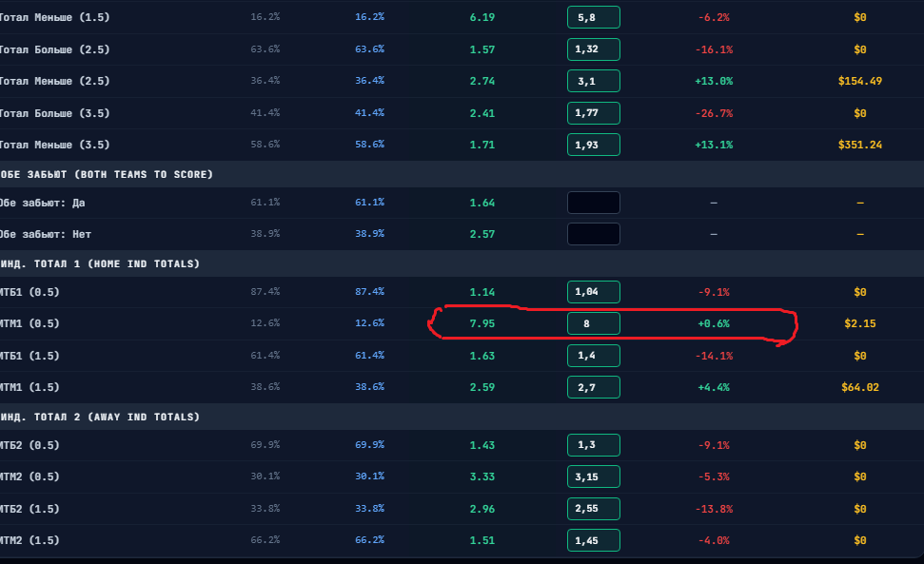Click the ИТМ1 (0.5) label
924x564 pixels.
pyautogui.click(x=29, y=323)
